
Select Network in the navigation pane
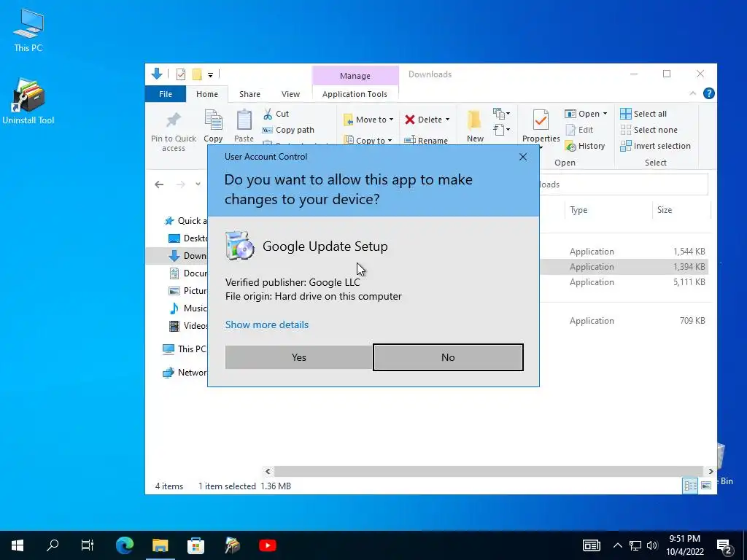[x=185, y=373]
